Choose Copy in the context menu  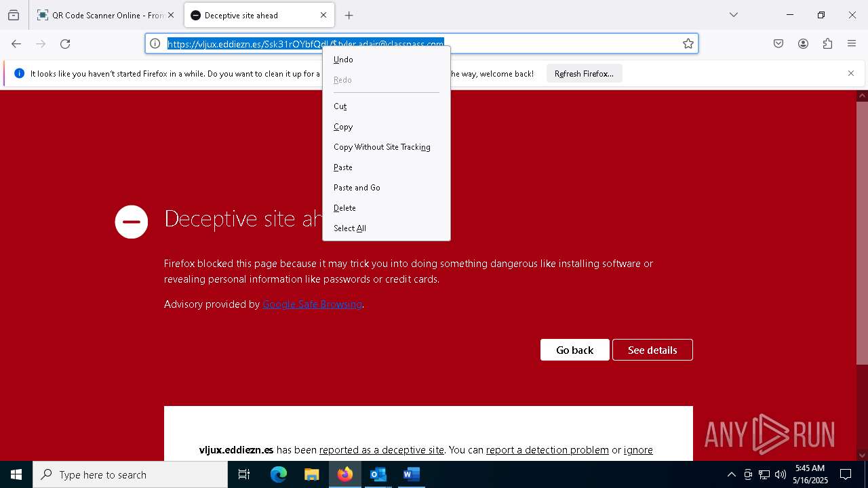[387, 127]
